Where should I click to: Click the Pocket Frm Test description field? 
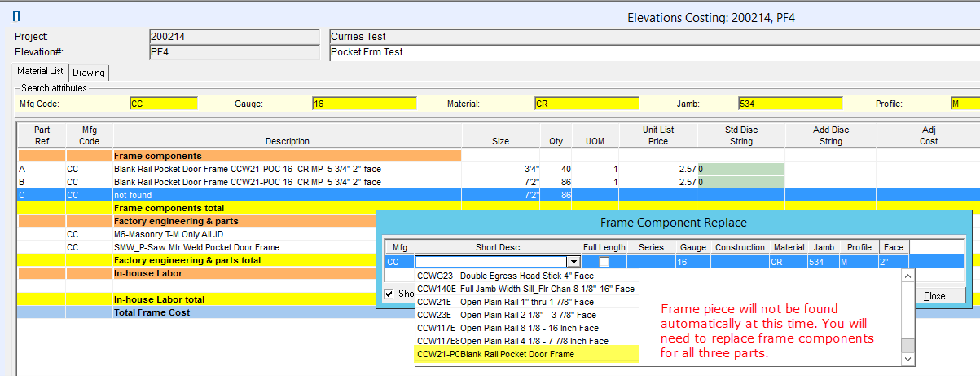click(x=652, y=52)
